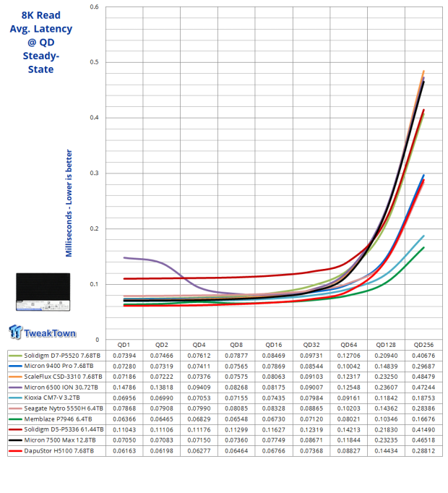This screenshot has width=448, height=493.
Task: Click the SSD product thumbnail image
Action: click(x=43, y=292)
